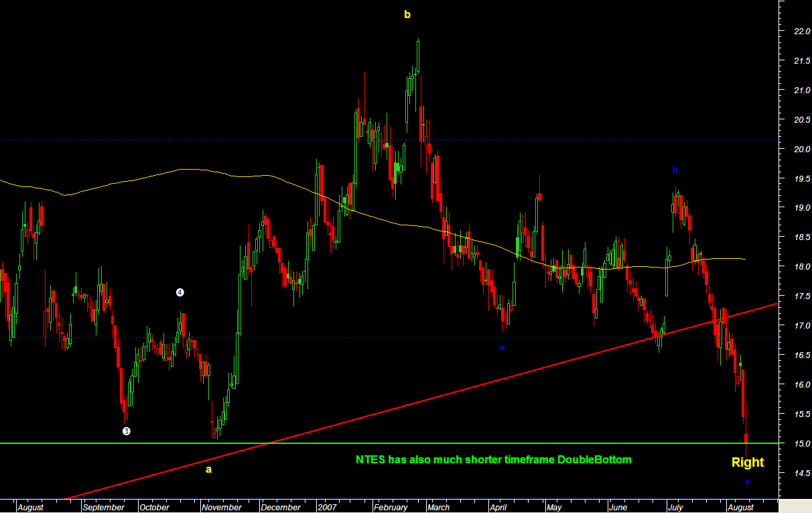Select the 2007 year label on date axis
This screenshot has width=812, height=513.
[328, 508]
